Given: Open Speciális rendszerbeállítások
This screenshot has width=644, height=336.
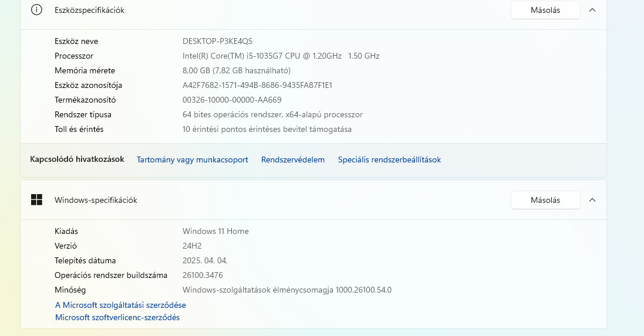Looking at the screenshot, I should pyautogui.click(x=389, y=159).
